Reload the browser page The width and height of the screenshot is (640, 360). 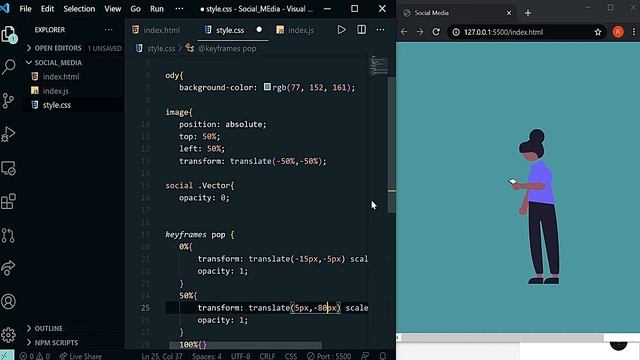pyautogui.click(x=436, y=32)
